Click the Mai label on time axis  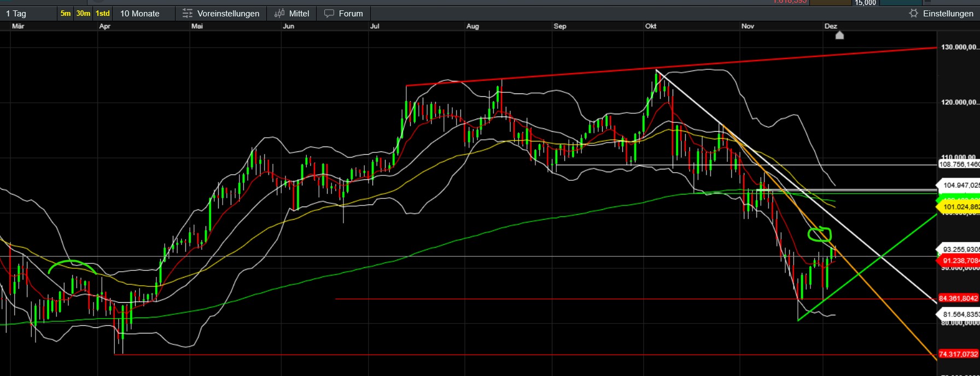click(x=197, y=26)
